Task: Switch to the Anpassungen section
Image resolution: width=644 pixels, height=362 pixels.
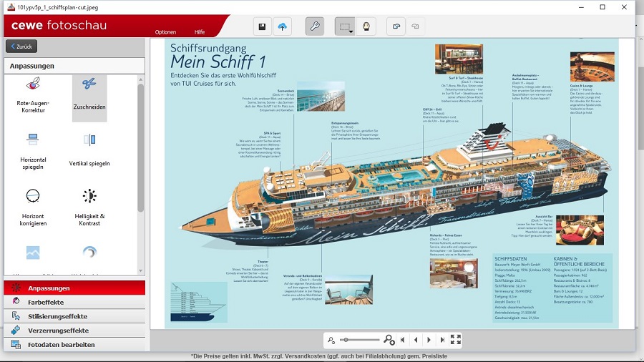Action: (x=74, y=288)
